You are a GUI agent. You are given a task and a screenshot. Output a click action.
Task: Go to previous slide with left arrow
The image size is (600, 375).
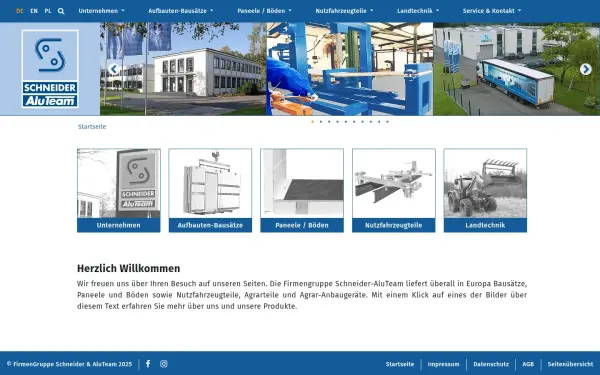click(x=114, y=69)
